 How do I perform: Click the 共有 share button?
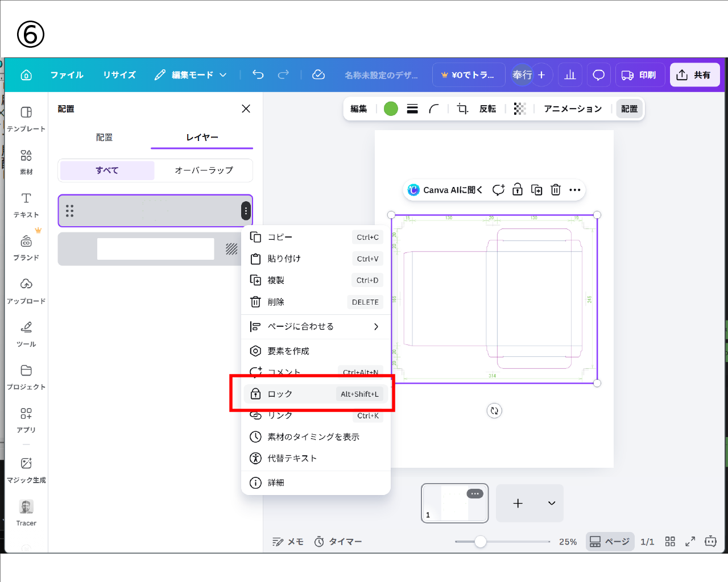[694, 74]
